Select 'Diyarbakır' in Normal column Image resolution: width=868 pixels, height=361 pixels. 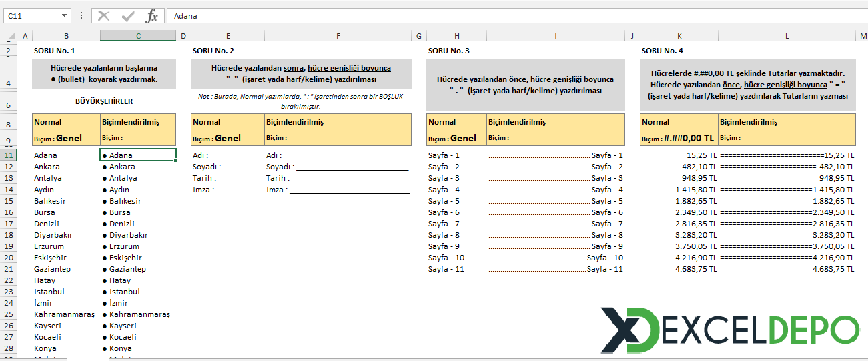pos(66,235)
